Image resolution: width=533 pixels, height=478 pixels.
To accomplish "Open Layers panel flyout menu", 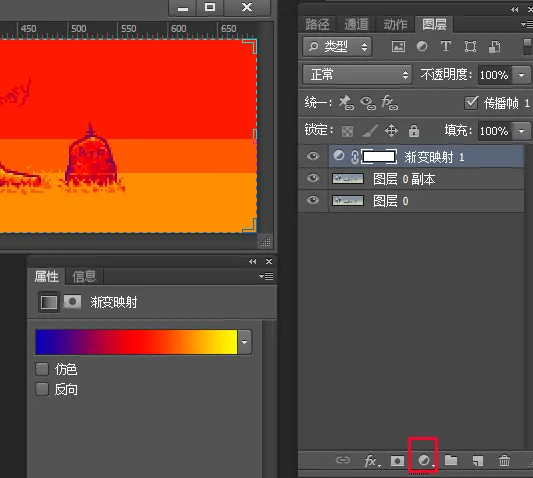I will [x=527, y=24].
